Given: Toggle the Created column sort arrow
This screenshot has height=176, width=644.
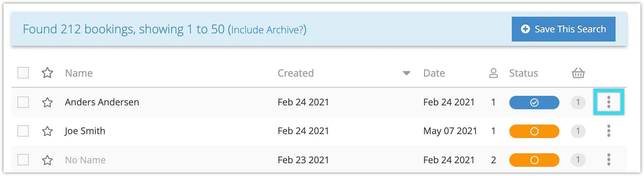Looking at the screenshot, I should pyautogui.click(x=407, y=73).
